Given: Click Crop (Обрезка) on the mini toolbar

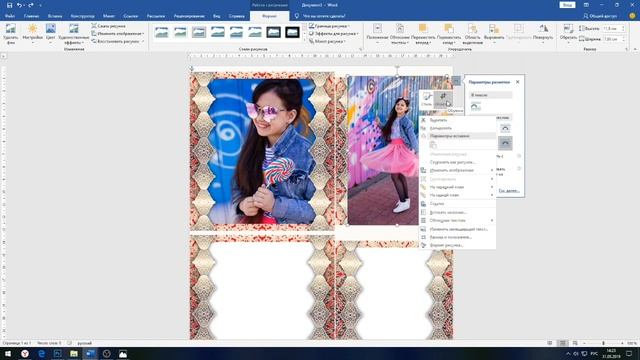Looking at the screenshot, I should point(442,99).
